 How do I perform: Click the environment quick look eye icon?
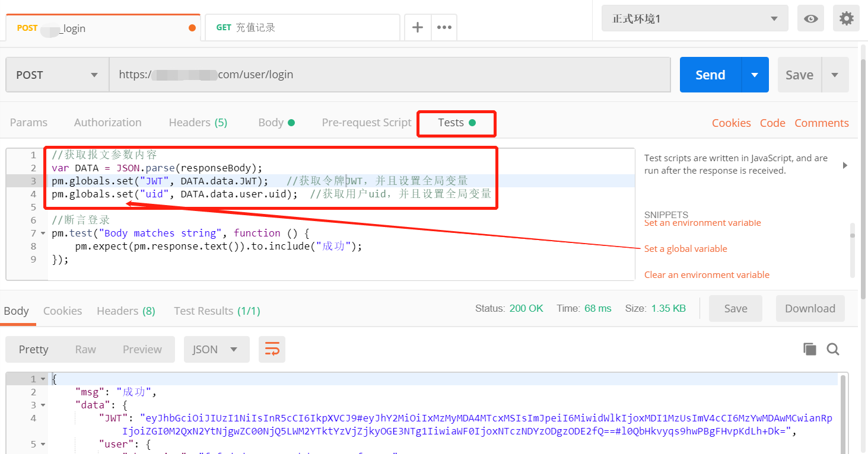(811, 19)
